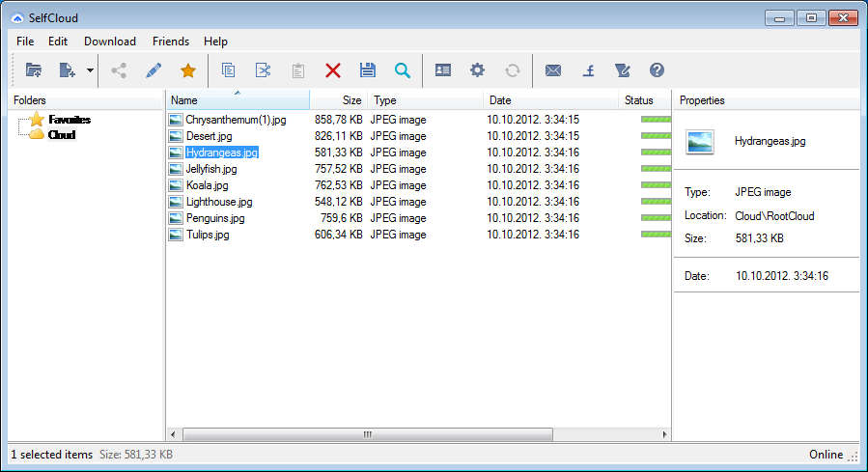Click the Hydrangeas.jpg thumbnail in Properties
The height and width of the screenshot is (472, 868).
coord(699,142)
